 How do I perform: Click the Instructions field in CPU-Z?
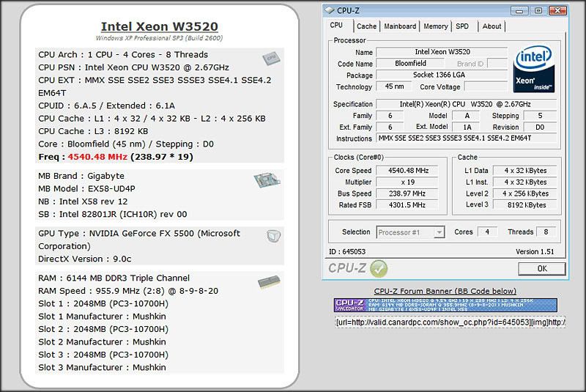click(x=466, y=138)
